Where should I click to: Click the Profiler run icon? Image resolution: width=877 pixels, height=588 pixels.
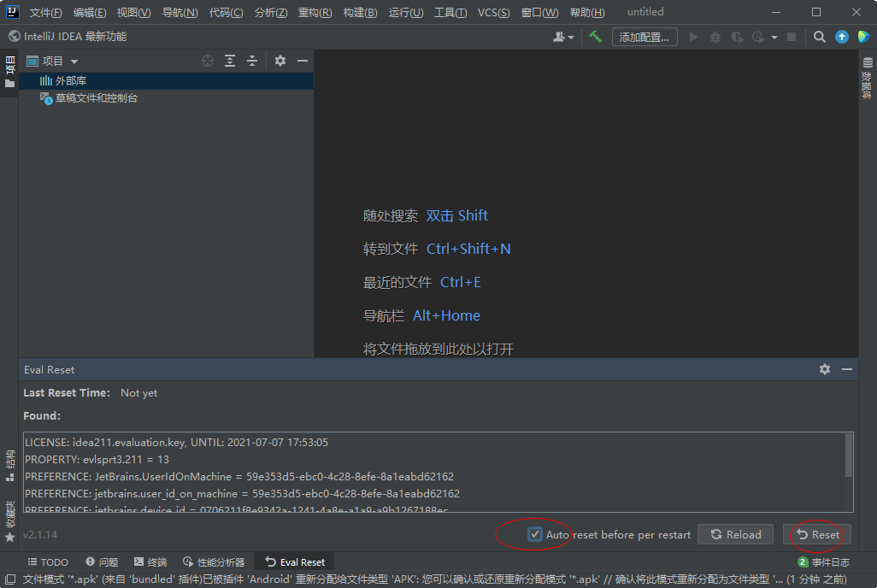pos(758,37)
